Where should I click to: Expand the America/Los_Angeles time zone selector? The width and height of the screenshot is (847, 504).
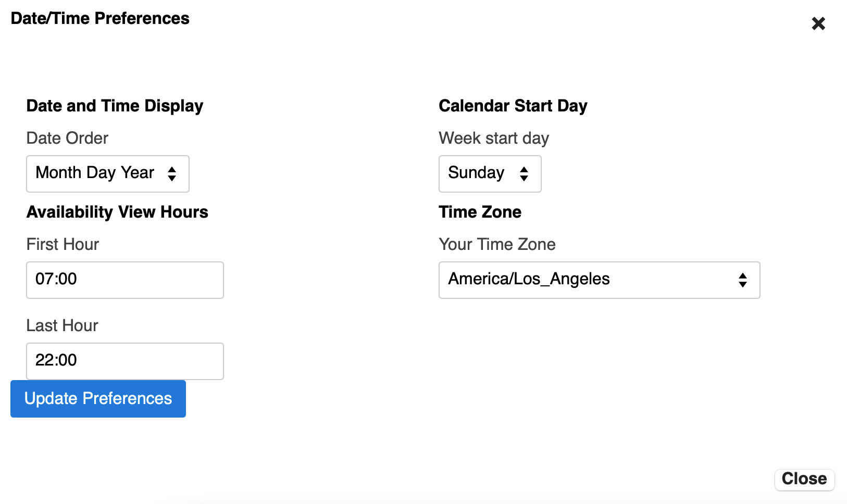point(599,280)
